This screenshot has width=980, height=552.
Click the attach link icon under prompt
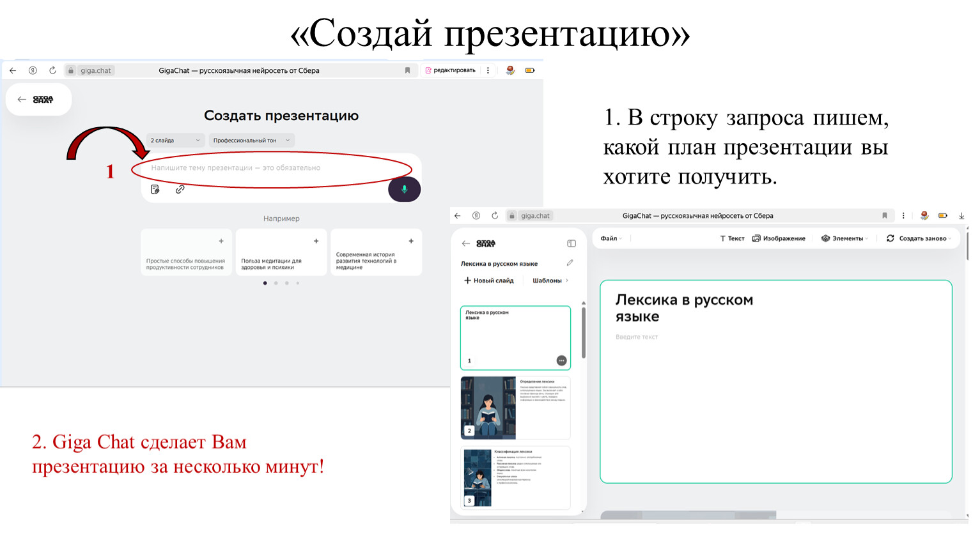[x=180, y=189]
